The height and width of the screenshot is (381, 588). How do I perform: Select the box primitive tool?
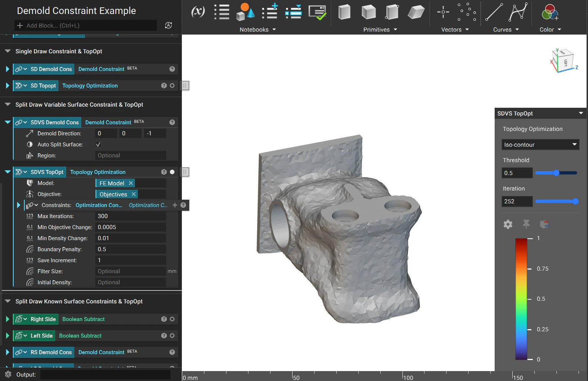[x=344, y=12]
